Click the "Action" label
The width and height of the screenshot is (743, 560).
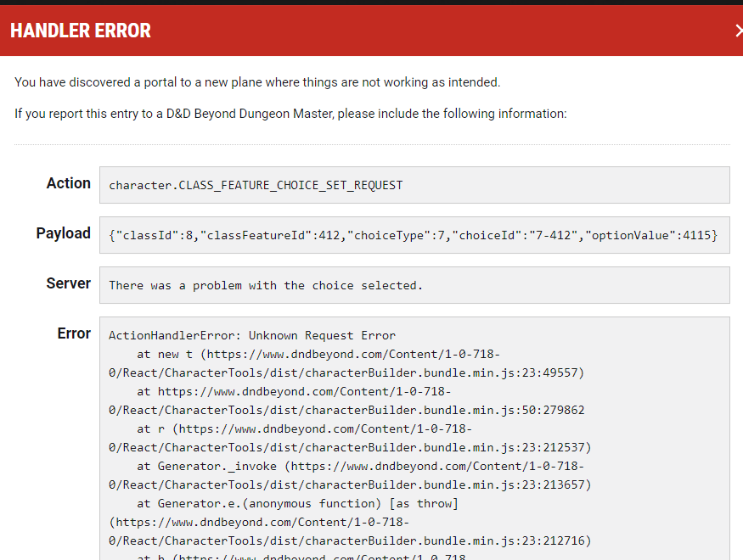tap(68, 183)
